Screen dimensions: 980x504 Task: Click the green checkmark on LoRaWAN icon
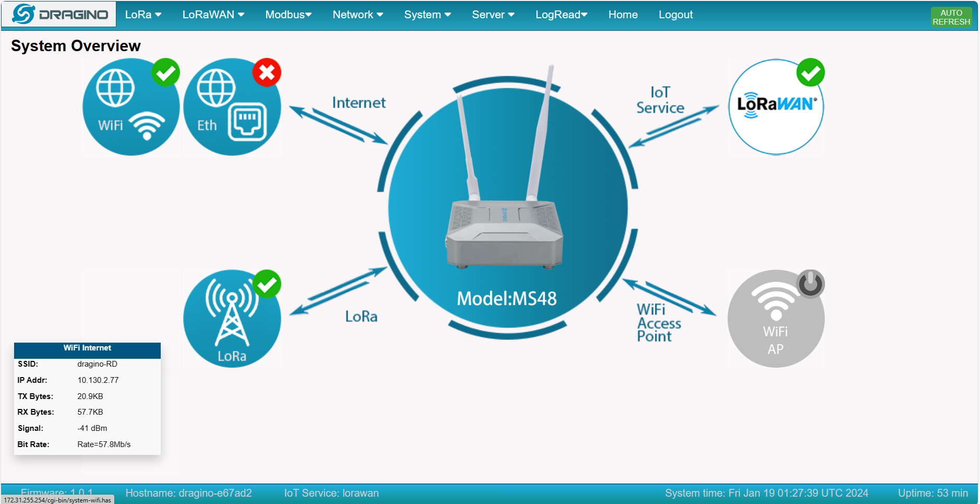(810, 73)
